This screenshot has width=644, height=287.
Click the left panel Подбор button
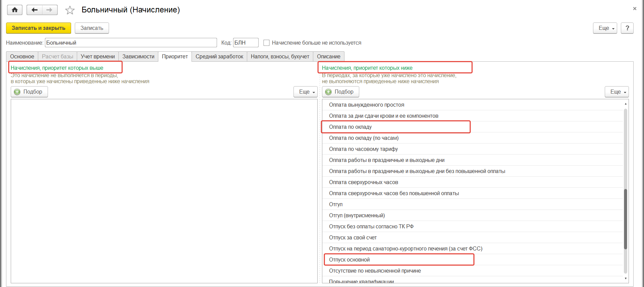pyautogui.click(x=29, y=92)
